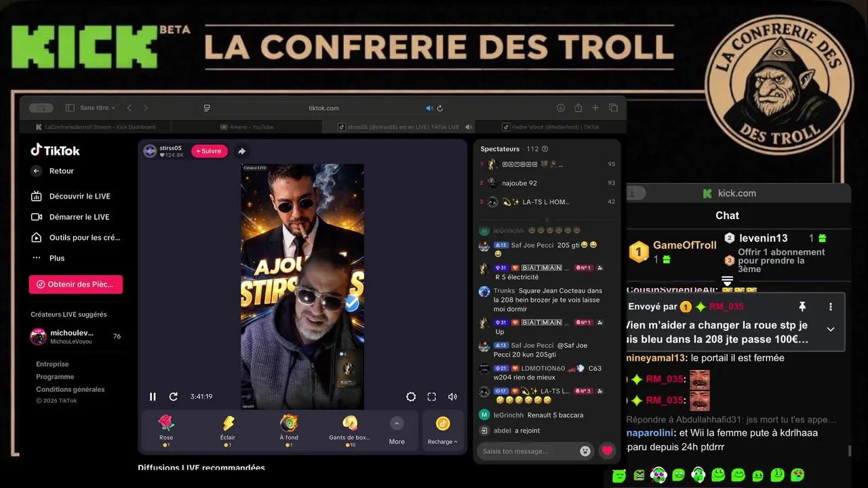Screen dimensions: 868x488
Task: Switch to the Fedler'sfood TikTok tab
Action: (551, 127)
